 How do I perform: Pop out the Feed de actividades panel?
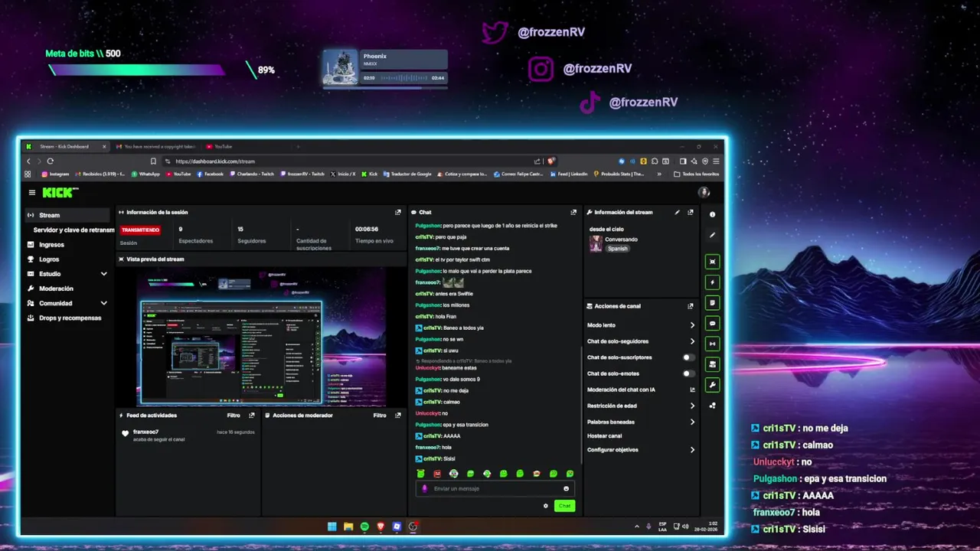point(252,416)
